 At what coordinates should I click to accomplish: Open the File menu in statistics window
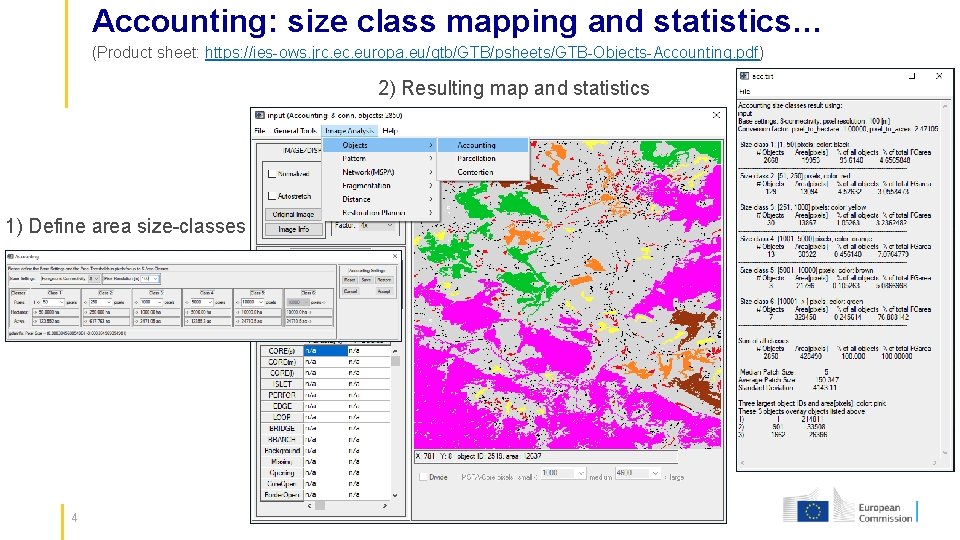(744, 91)
